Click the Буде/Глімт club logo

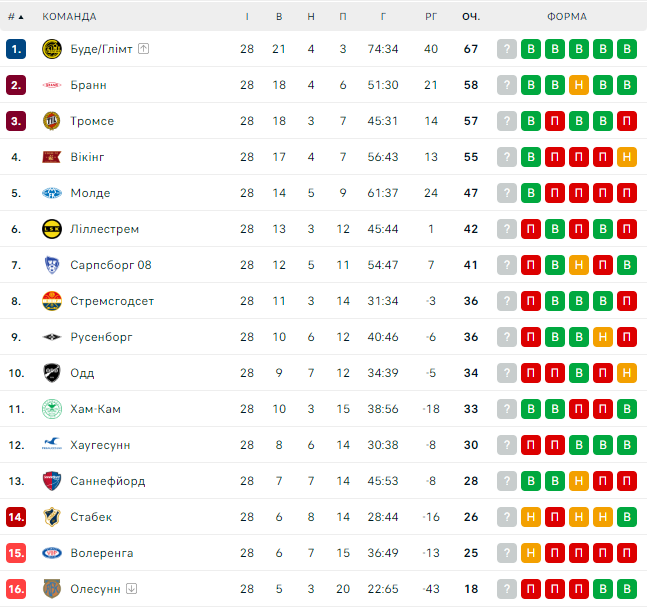pos(52,49)
